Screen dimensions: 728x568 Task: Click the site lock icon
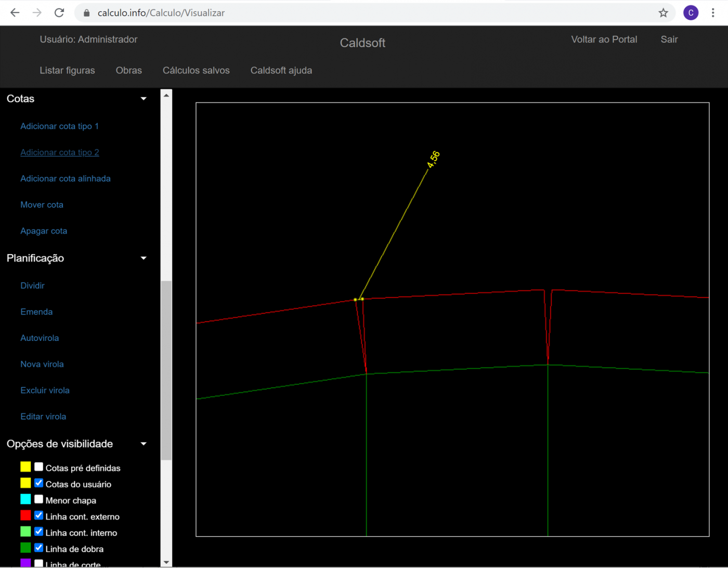tap(87, 13)
